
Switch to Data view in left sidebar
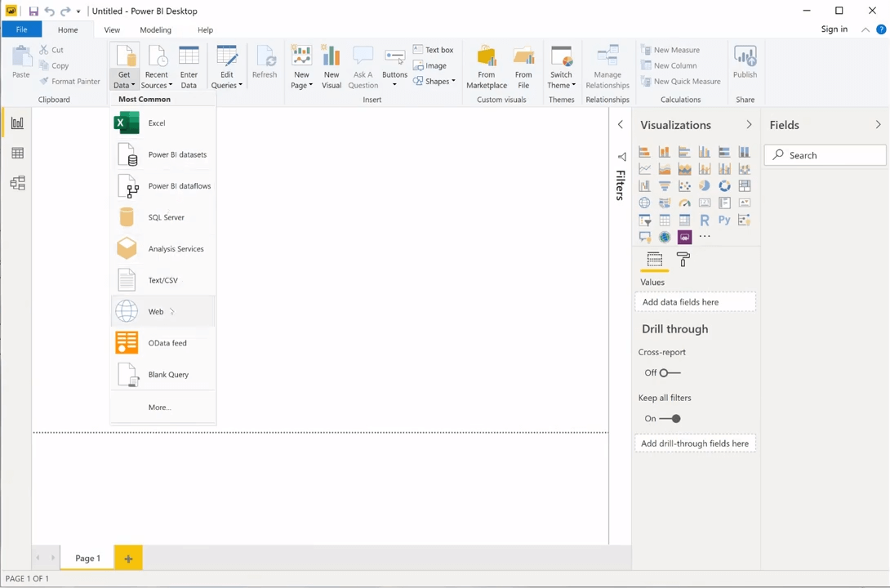tap(17, 154)
